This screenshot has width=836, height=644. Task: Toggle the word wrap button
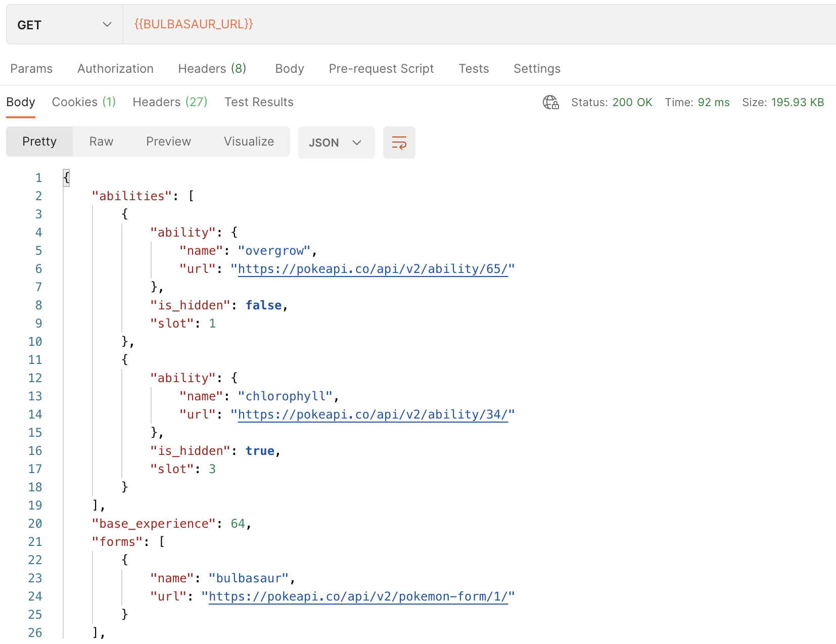pyautogui.click(x=399, y=143)
